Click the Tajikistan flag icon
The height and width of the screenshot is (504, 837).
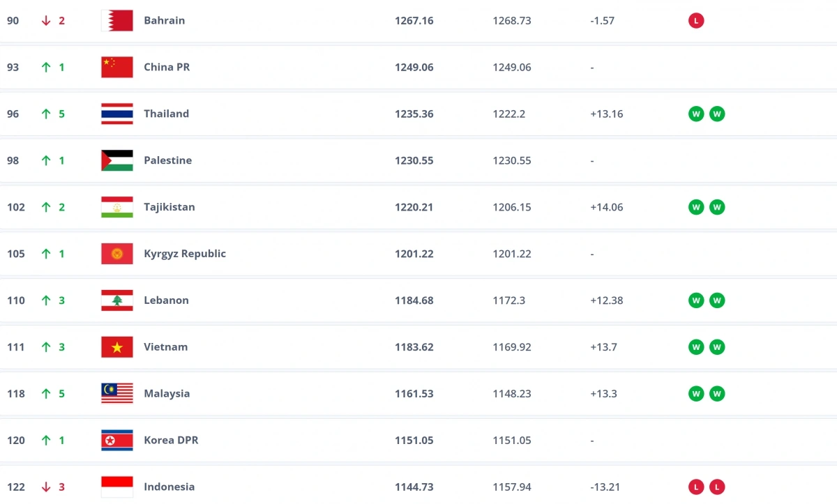pos(116,207)
